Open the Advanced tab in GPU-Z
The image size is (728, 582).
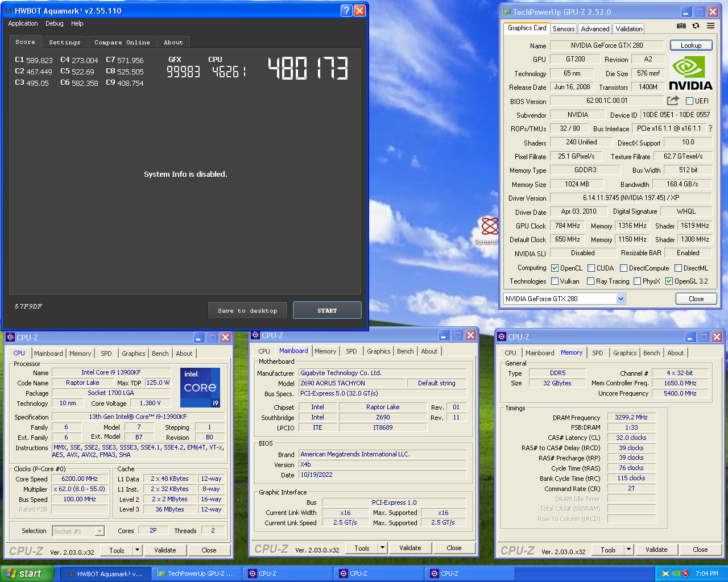pyautogui.click(x=595, y=29)
